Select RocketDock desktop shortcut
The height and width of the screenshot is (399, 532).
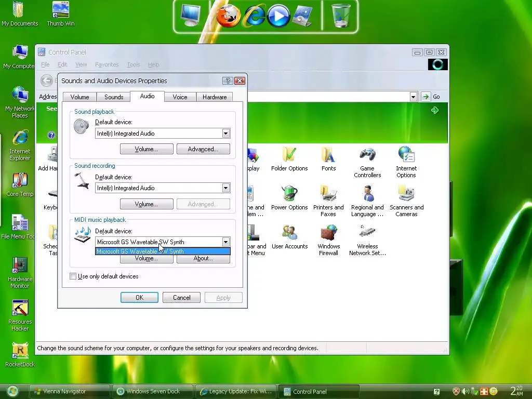coord(20,355)
